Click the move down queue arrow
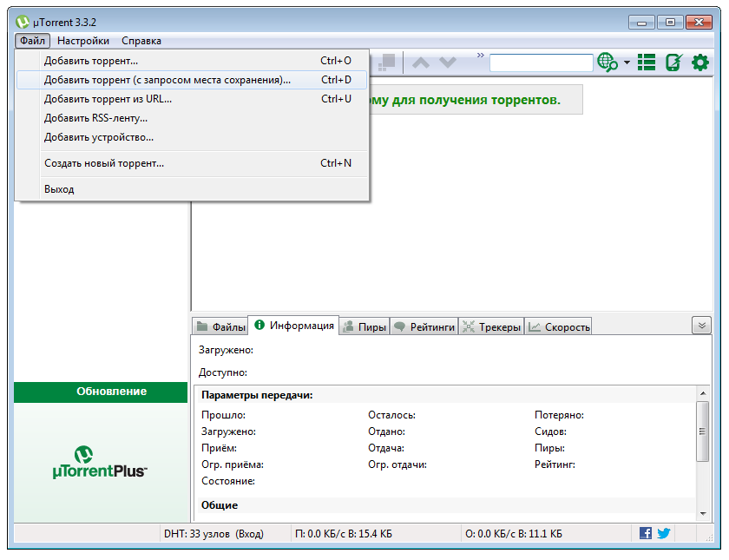 (x=447, y=63)
